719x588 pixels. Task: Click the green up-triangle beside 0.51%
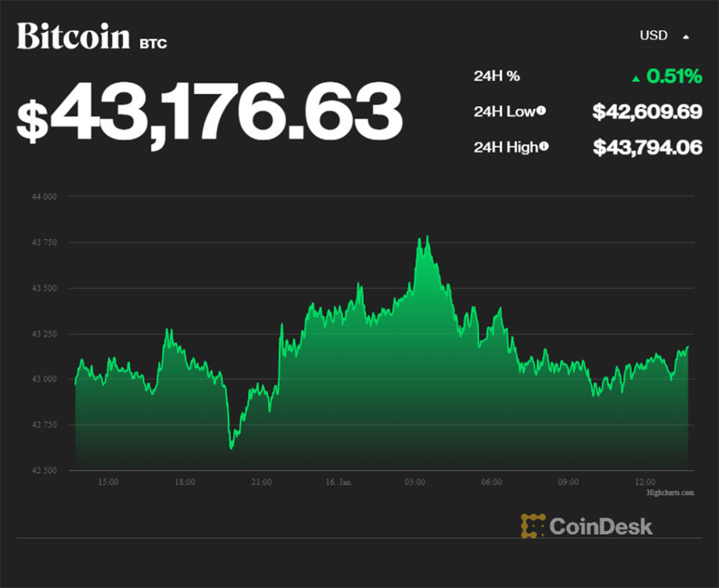coord(636,77)
